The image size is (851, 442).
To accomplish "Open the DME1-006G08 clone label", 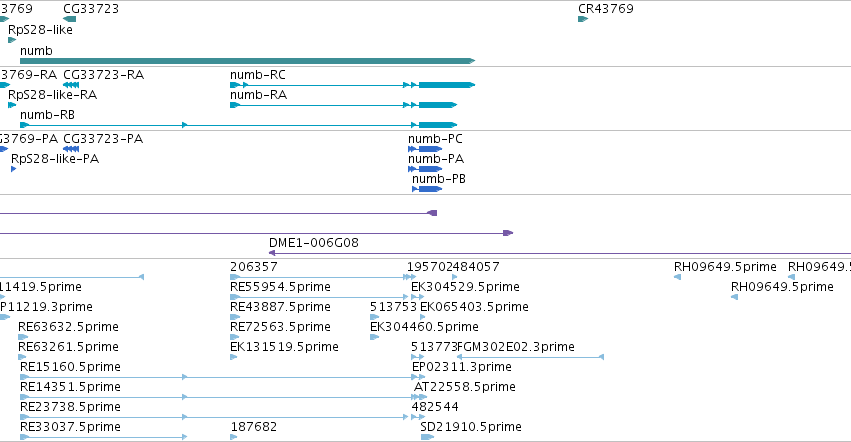I will coord(314,243).
